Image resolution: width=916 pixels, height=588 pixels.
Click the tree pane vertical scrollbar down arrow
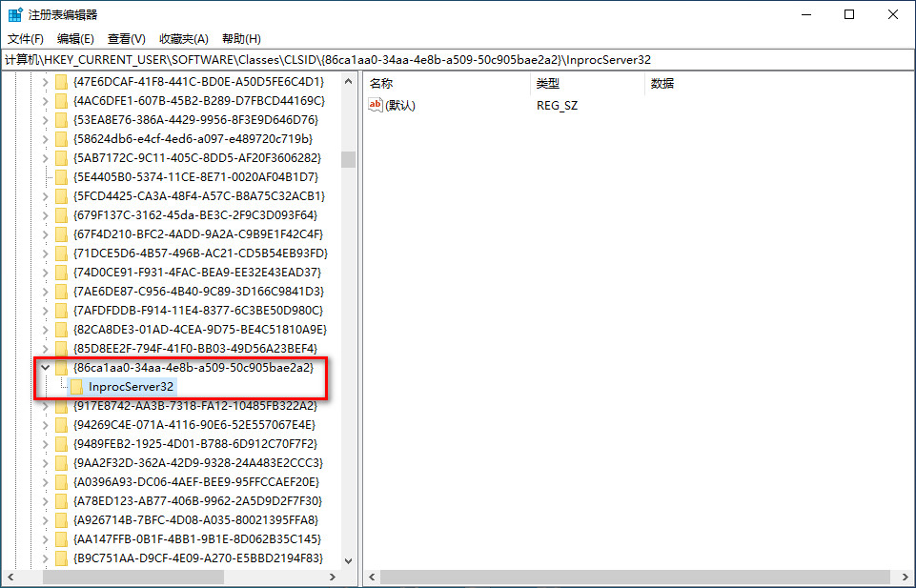click(348, 561)
